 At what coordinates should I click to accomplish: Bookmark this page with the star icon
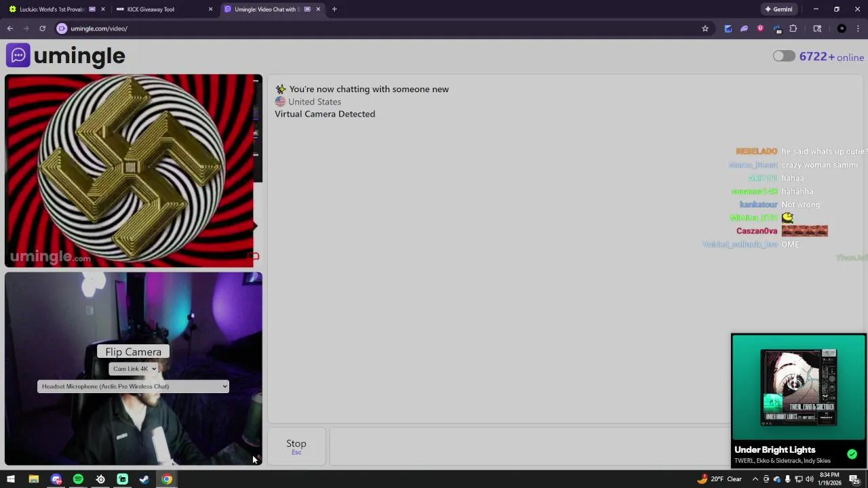coord(705,28)
